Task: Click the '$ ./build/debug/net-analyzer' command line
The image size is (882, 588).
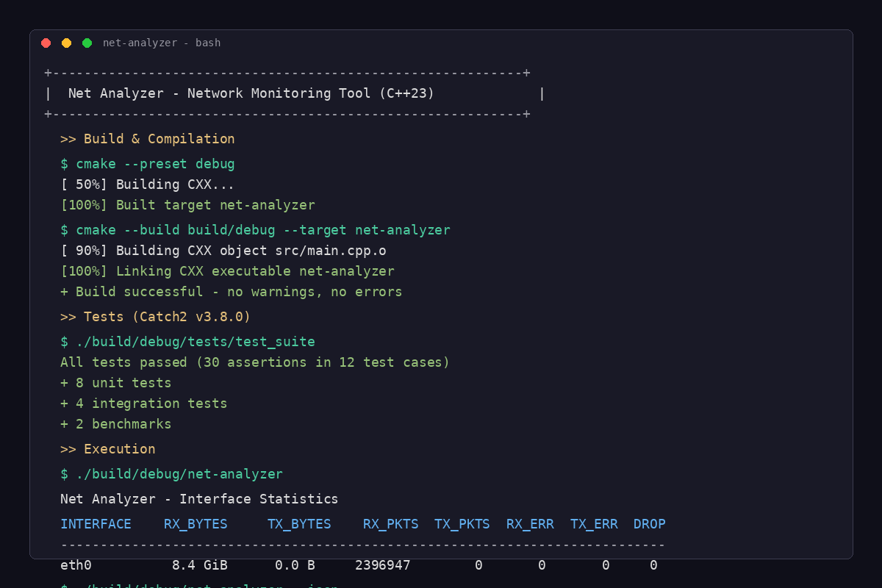Action: coord(171,474)
